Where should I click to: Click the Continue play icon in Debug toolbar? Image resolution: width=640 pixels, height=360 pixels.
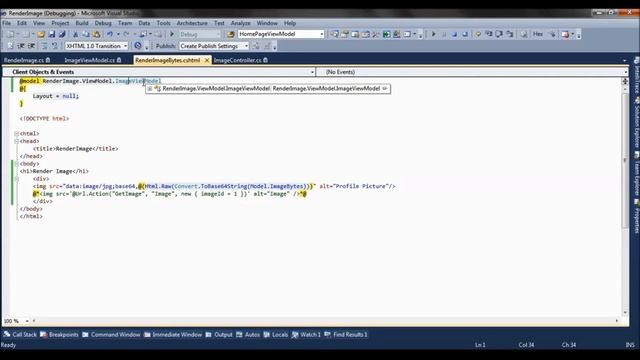click(433, 34)
